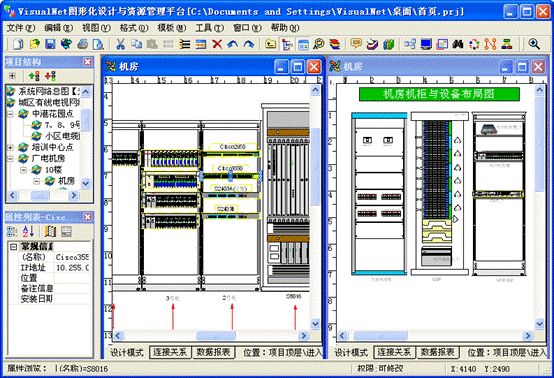Open the 窗口(W) menu
554x378 pixels.
(x=247, y=28)
